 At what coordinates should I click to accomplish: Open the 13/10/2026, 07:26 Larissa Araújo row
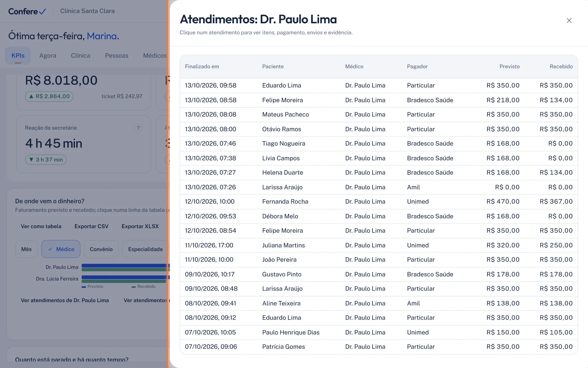click(x=379, y=187)
